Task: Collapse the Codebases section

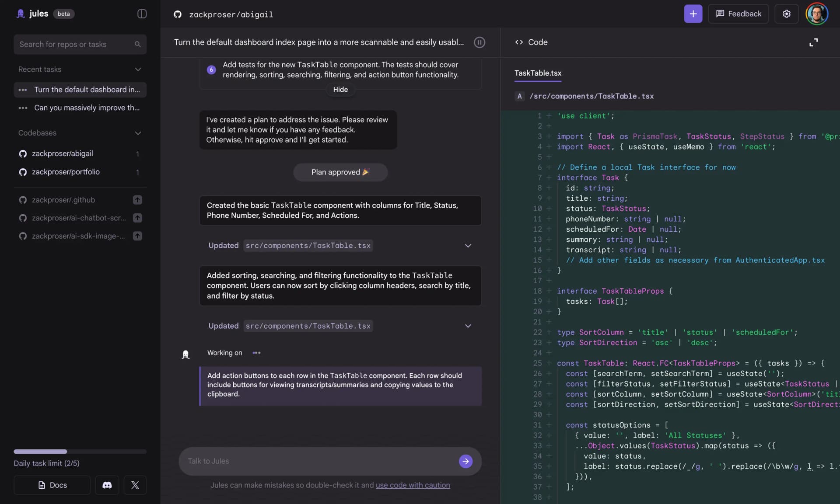Action: coord(138,133)
